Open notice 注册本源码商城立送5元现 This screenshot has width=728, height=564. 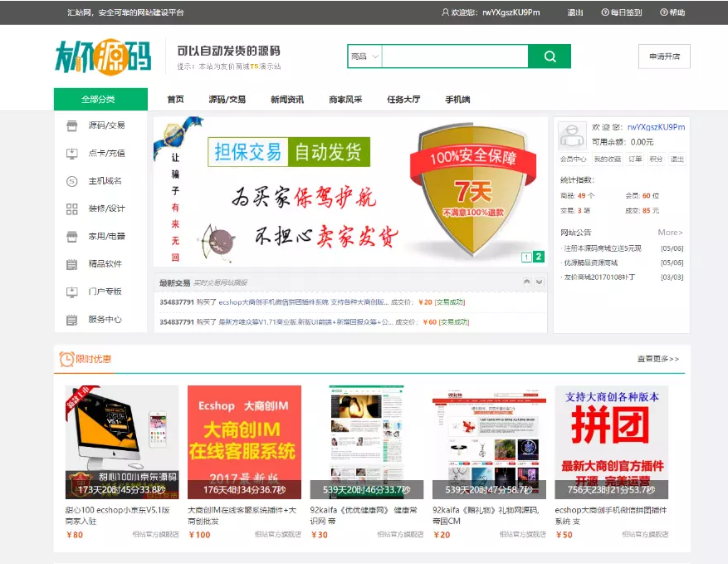(602, 248)
